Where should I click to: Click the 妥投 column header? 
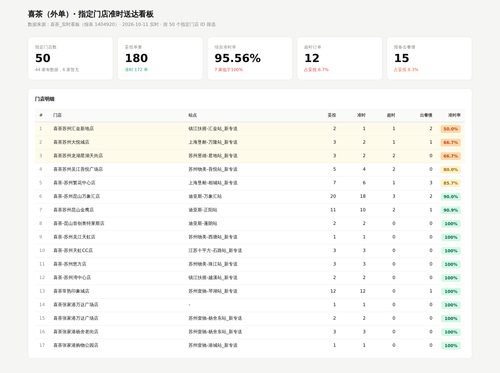(x=332, y=115)
